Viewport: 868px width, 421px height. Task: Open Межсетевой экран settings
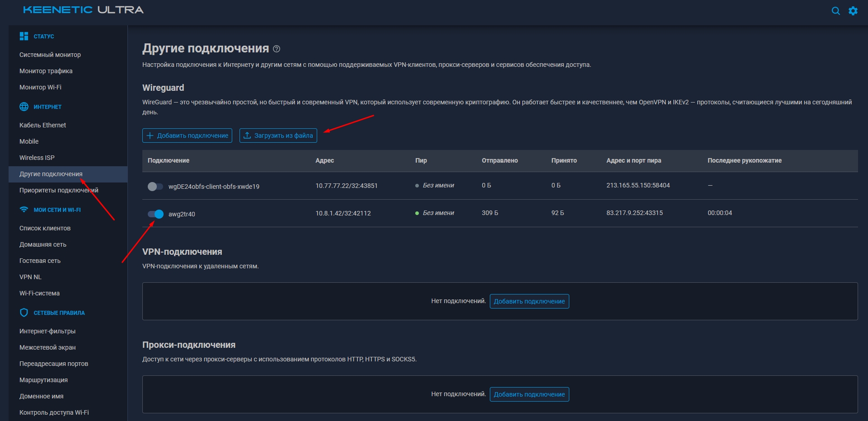47,347
